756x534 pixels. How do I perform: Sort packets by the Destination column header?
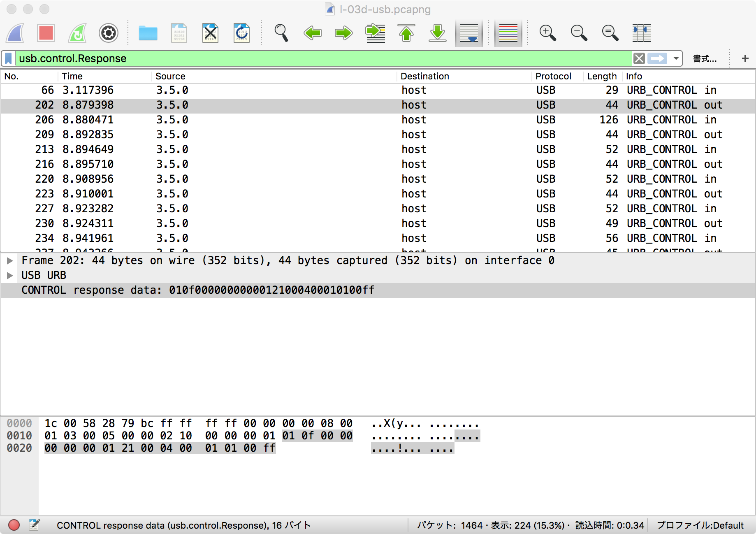point(464,76)
